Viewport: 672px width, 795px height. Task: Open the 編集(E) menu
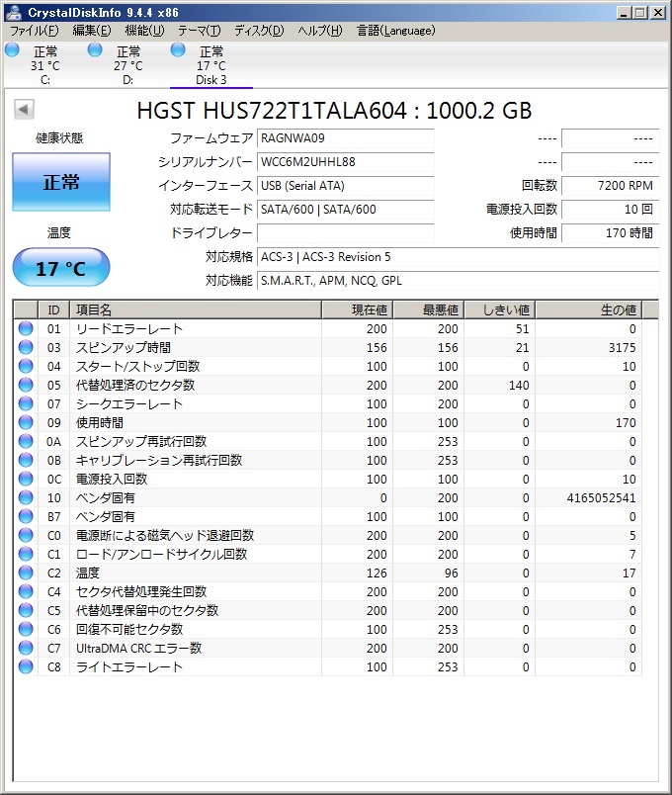pyautogui.click(x=92, y=31)
